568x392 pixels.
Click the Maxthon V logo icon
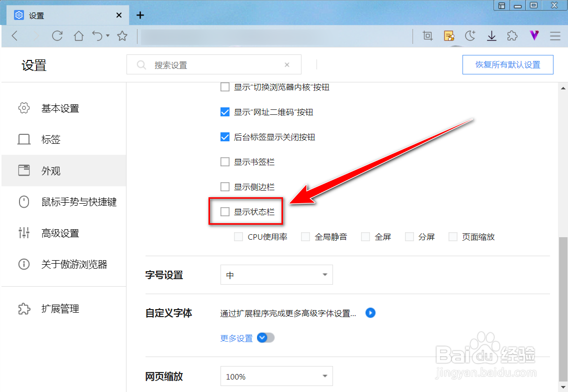coord(534,35)
